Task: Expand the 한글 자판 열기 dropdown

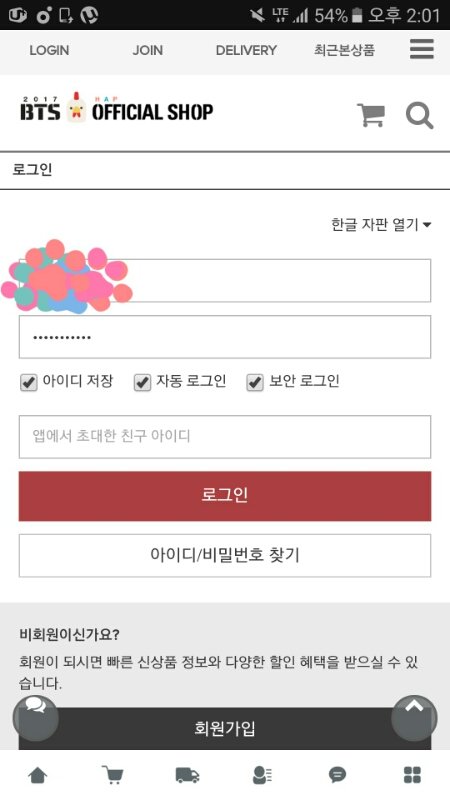Action: point(381,224)
